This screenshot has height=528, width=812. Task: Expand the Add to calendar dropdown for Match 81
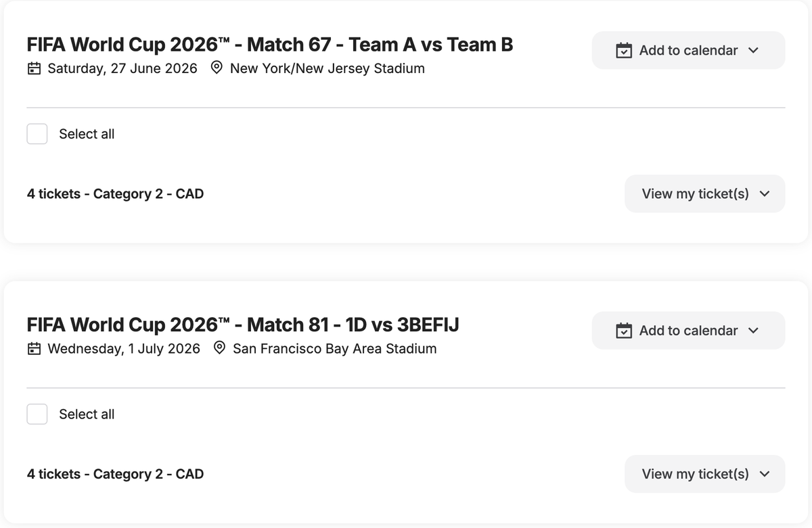tap(753, 331)
